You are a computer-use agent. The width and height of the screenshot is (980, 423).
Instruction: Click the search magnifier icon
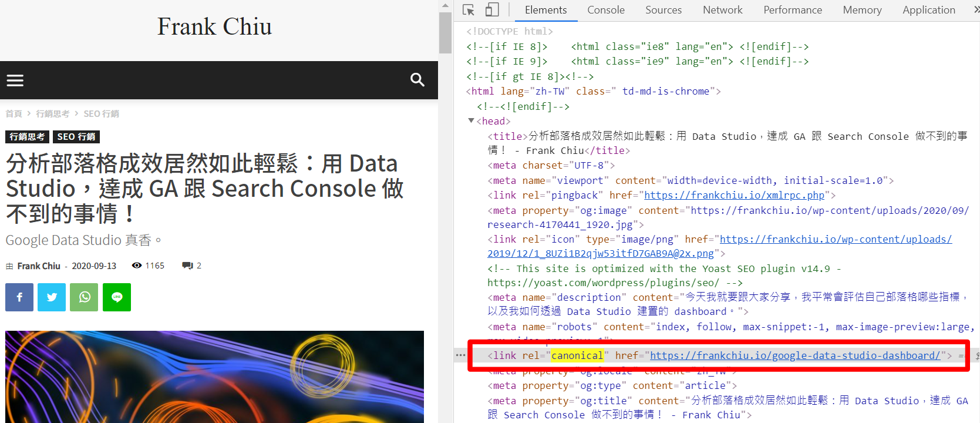click(x=417, y=80)
